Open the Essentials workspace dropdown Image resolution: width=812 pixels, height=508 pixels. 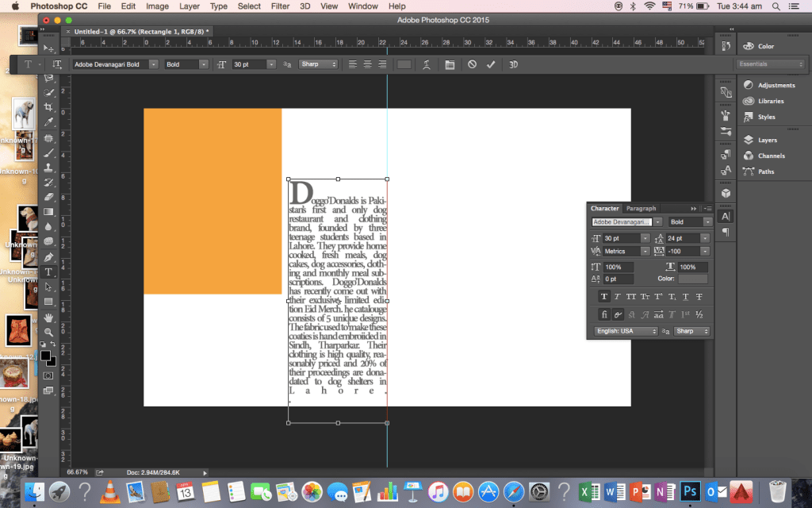[771, 64]
